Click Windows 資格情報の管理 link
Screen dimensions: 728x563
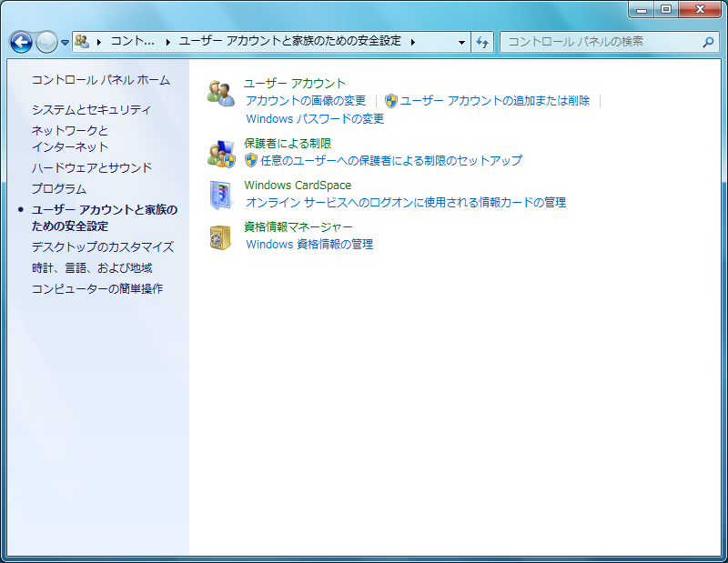(309, 244)
